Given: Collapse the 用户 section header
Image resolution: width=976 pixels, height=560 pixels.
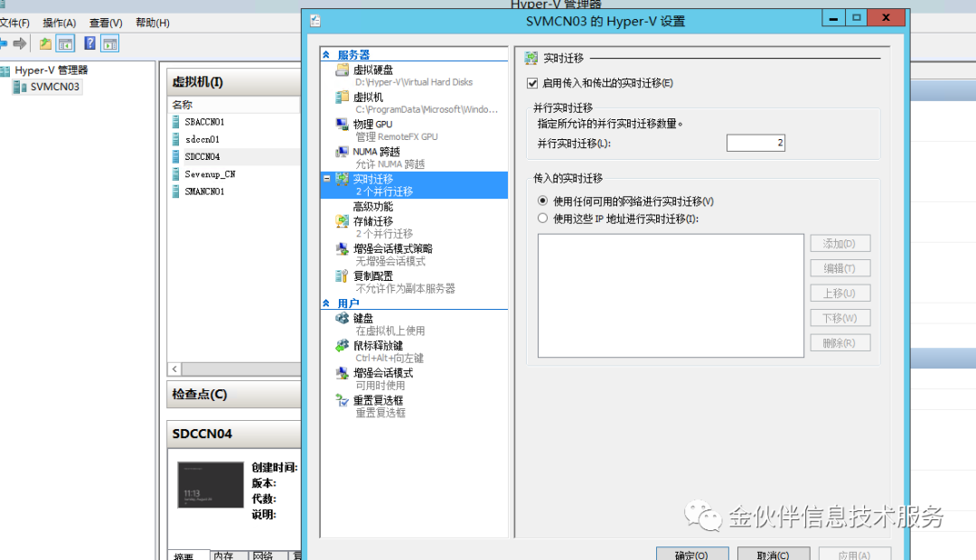Looking at the screenshot, I should pyautogui.click(x=326, y=303).
